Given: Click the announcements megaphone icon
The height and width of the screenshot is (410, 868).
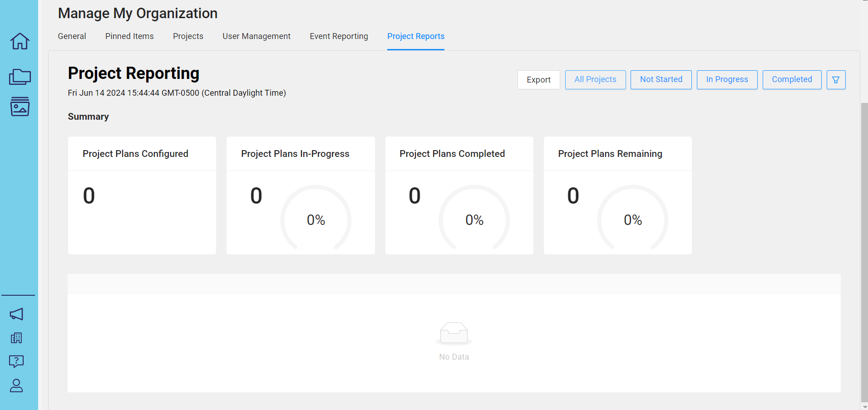Looking at the screenshot, I should [x=17, y=314].
